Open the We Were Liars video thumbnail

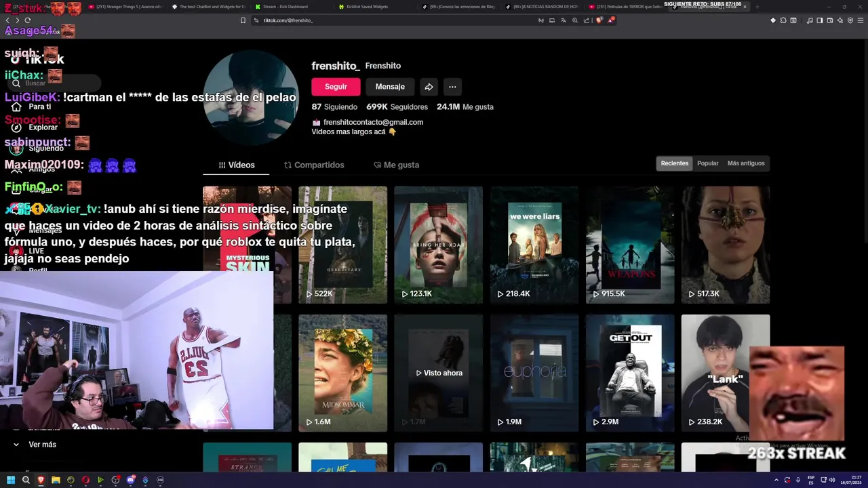tap(534, 245)
